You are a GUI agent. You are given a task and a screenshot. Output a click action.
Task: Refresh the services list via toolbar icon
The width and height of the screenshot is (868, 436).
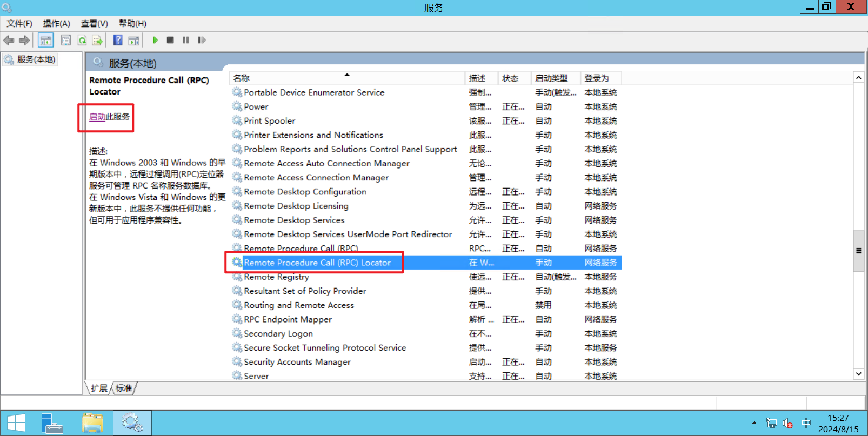pyautogui.click(x=82, y=40)
